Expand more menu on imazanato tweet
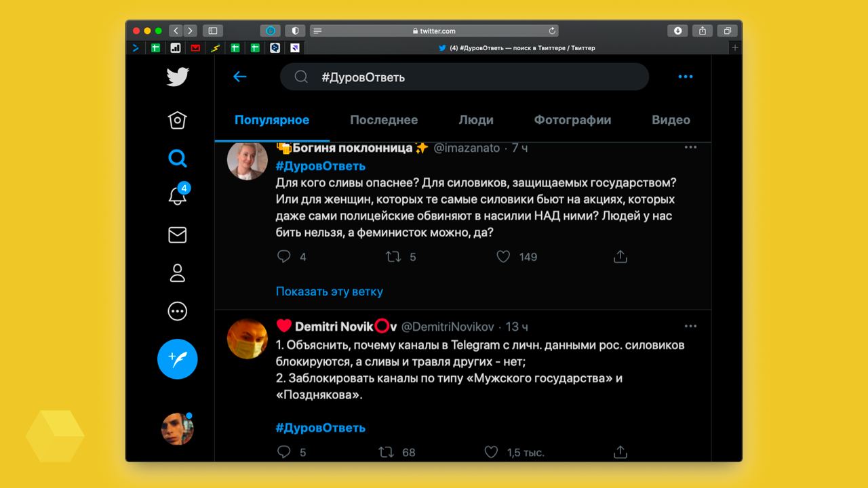 (690, 147)
